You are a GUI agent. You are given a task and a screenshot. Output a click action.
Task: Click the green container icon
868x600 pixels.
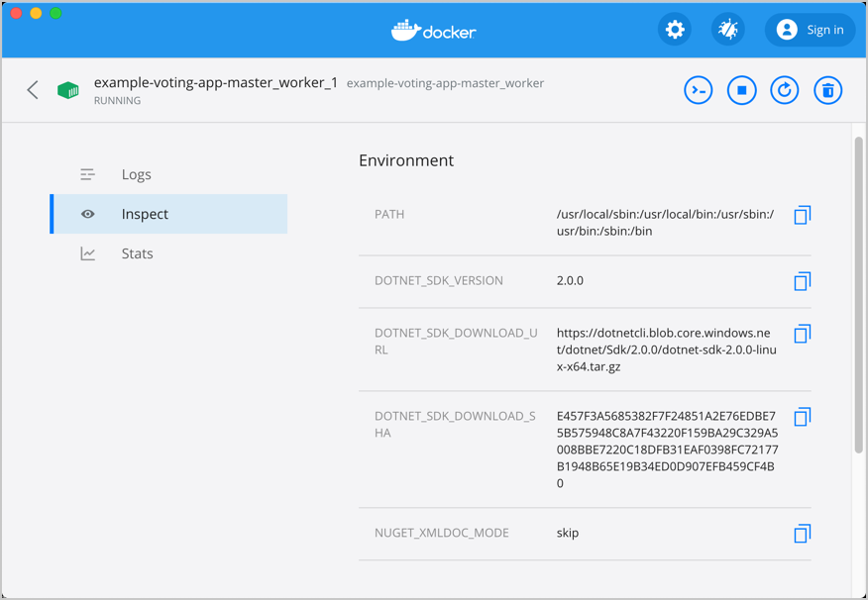coord(68,90)
